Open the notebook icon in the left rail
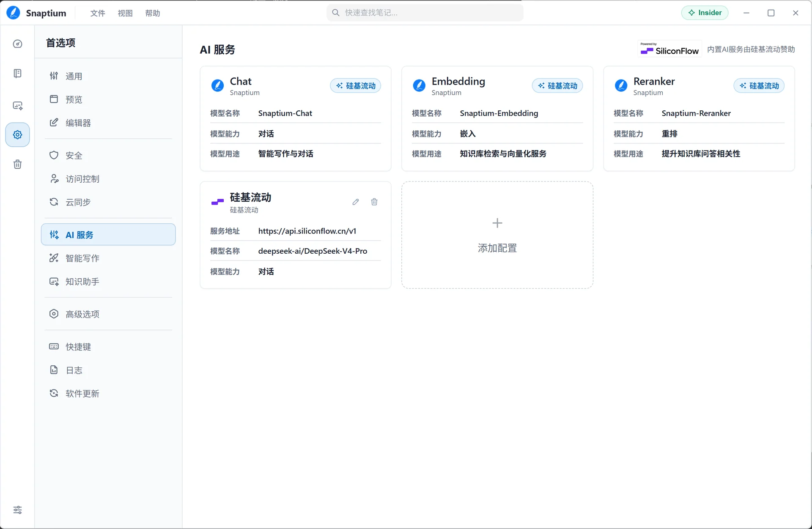This screenshot has height=529, width=812. point(17,74)
